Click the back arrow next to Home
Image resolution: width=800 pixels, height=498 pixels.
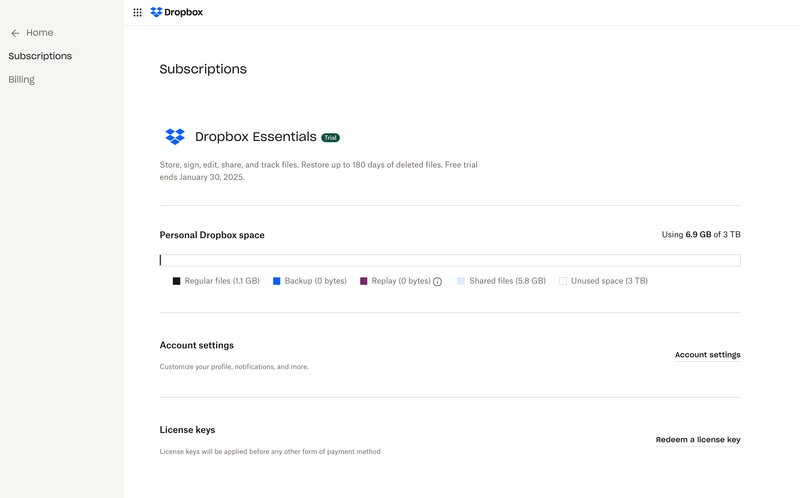point(15,33)
